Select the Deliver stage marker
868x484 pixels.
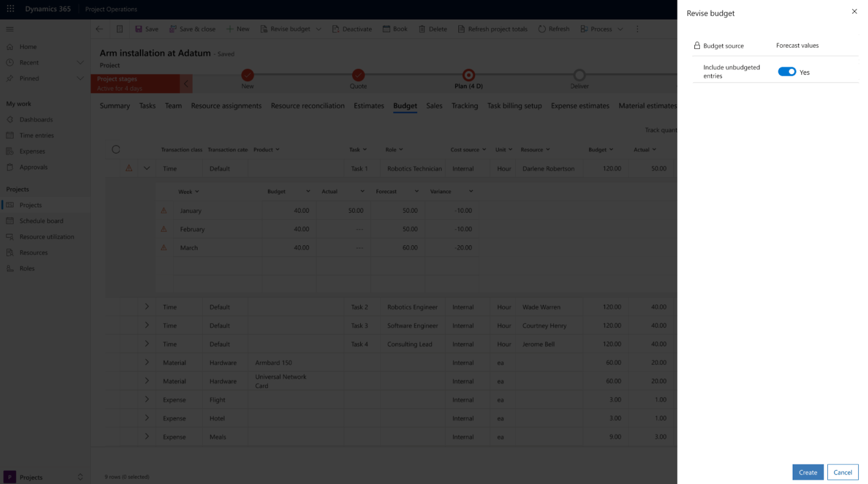pos(579,75)
